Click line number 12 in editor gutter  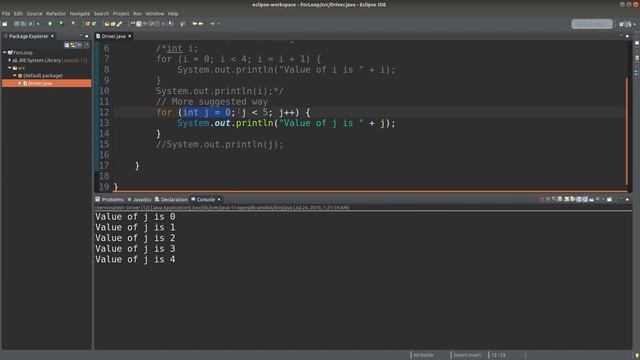click(104, 112)
